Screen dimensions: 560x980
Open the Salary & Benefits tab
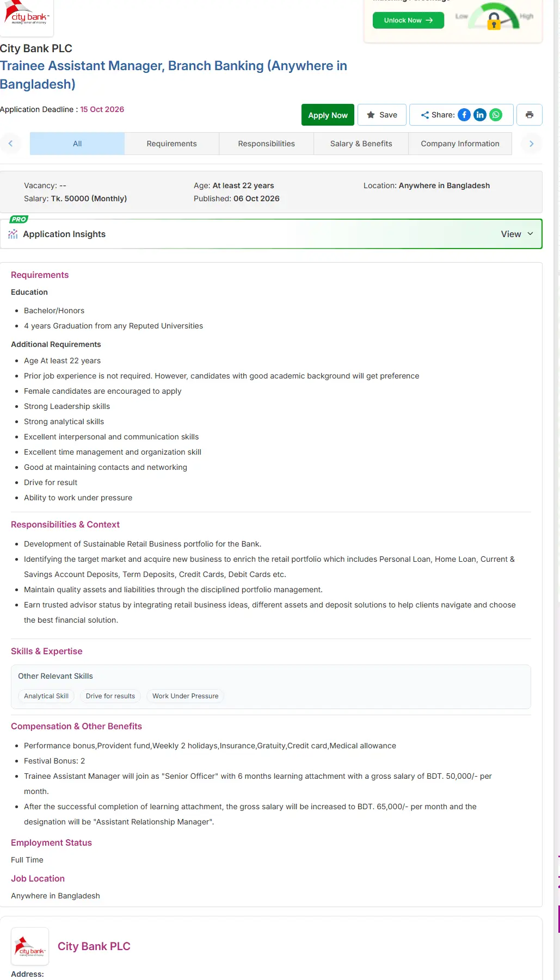(361, 144)
